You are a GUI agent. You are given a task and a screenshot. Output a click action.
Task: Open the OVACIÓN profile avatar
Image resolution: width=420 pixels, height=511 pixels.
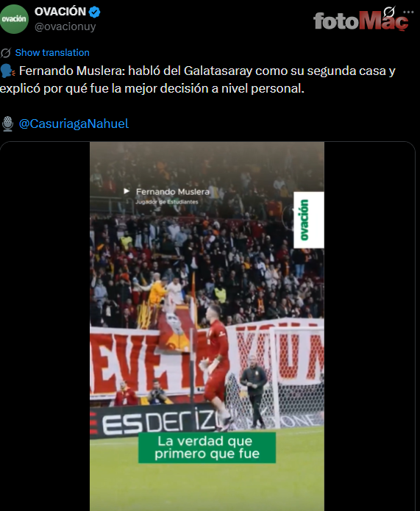pyautogui.click(x=15, y=19)
